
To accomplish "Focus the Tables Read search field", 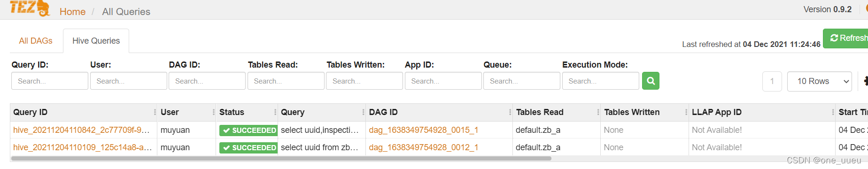I will pyautogui.click(x=286, y=81).
